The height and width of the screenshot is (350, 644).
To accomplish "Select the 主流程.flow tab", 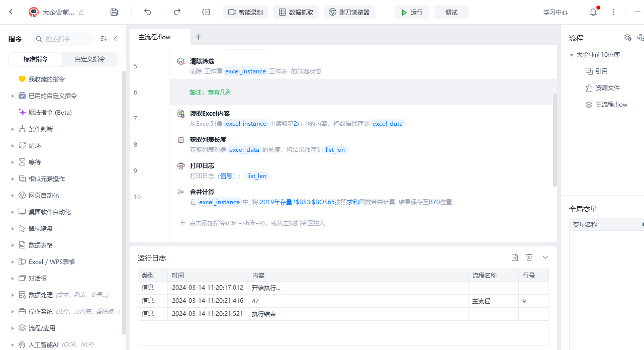I will [x=155, y=37].
